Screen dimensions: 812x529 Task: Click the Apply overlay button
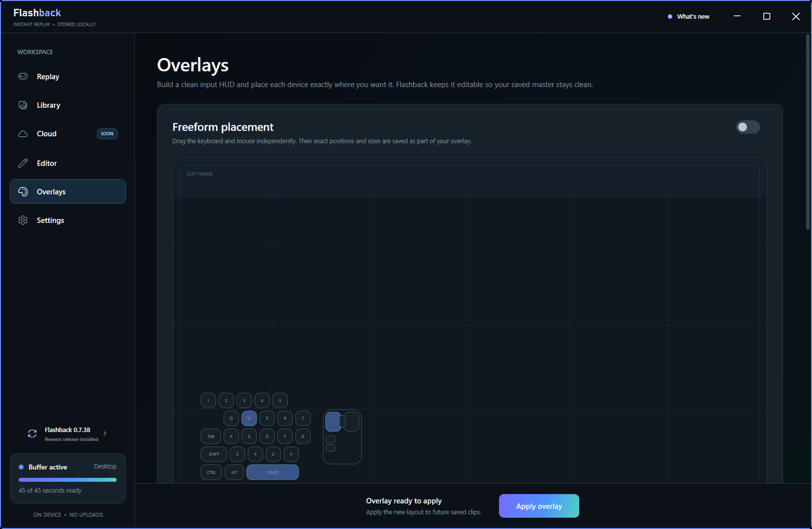(x=539, y=506)
